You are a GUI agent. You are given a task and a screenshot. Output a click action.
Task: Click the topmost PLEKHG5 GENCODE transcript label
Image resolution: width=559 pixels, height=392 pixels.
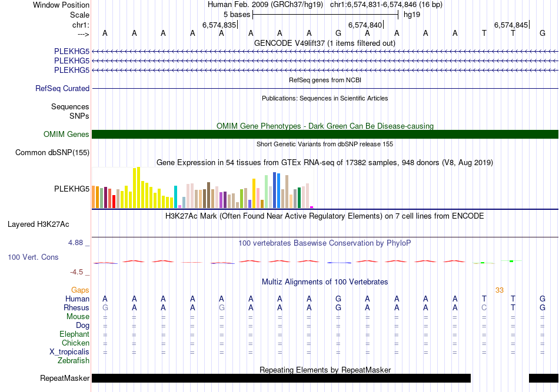click(x=72, y=52)
